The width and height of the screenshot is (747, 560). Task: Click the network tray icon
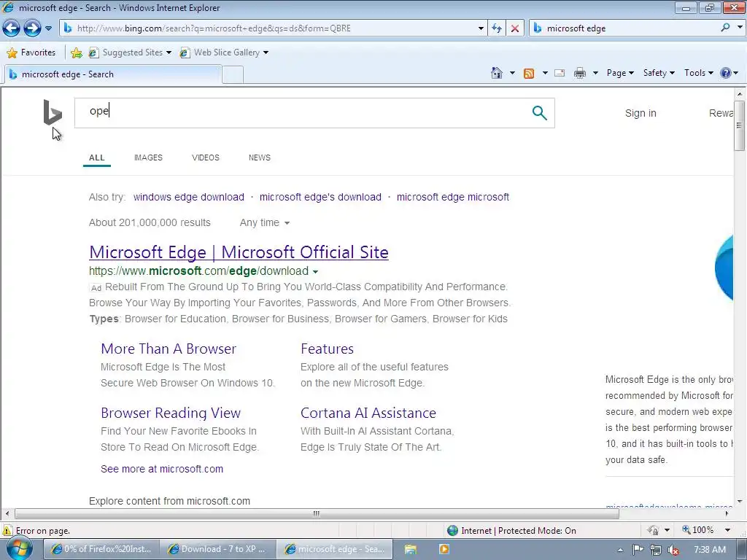click(656, 550)
